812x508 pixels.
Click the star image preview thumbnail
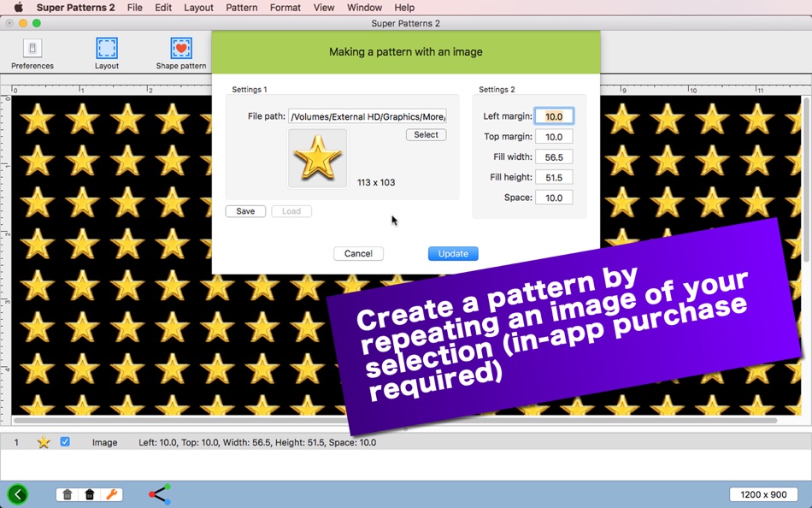point(317,158)
